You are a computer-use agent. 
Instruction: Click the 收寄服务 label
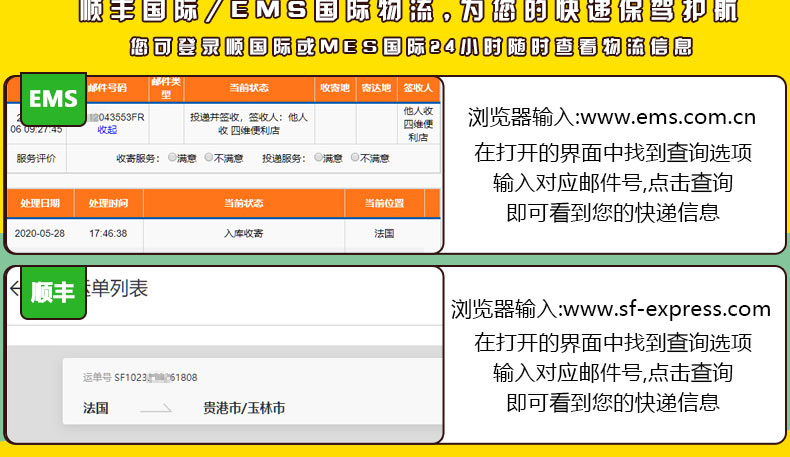[x=138, y=158]
